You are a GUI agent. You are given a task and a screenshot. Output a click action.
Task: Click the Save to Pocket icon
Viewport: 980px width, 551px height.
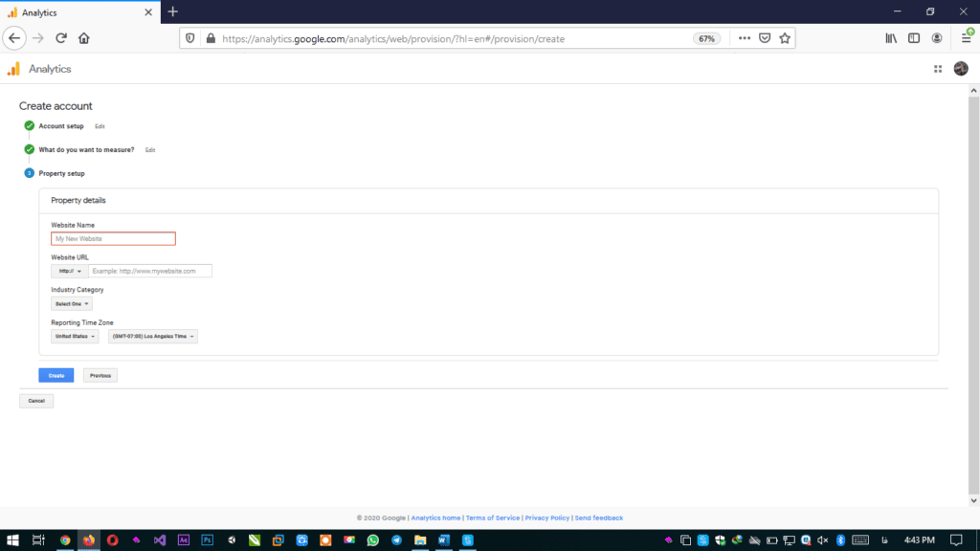tap(765, 38)
